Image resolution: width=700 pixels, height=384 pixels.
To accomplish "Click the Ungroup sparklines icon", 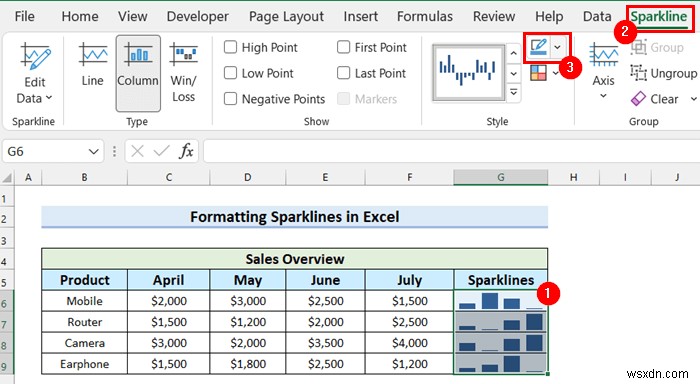I will pyautogui.click(x=638, y=73).
